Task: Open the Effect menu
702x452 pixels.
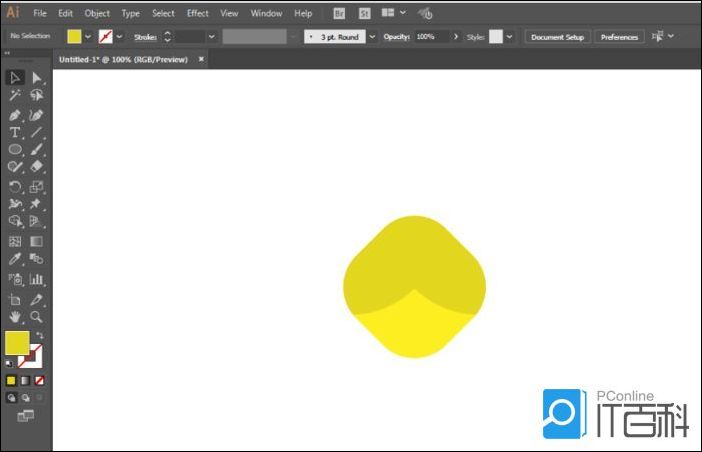Action: (198, 13)
